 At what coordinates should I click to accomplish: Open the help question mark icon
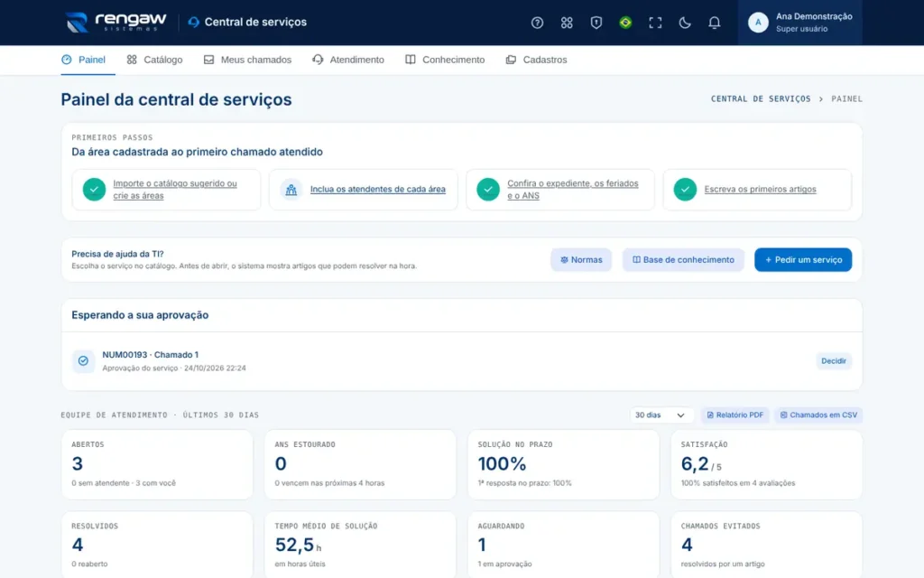[x=537, y=23]
